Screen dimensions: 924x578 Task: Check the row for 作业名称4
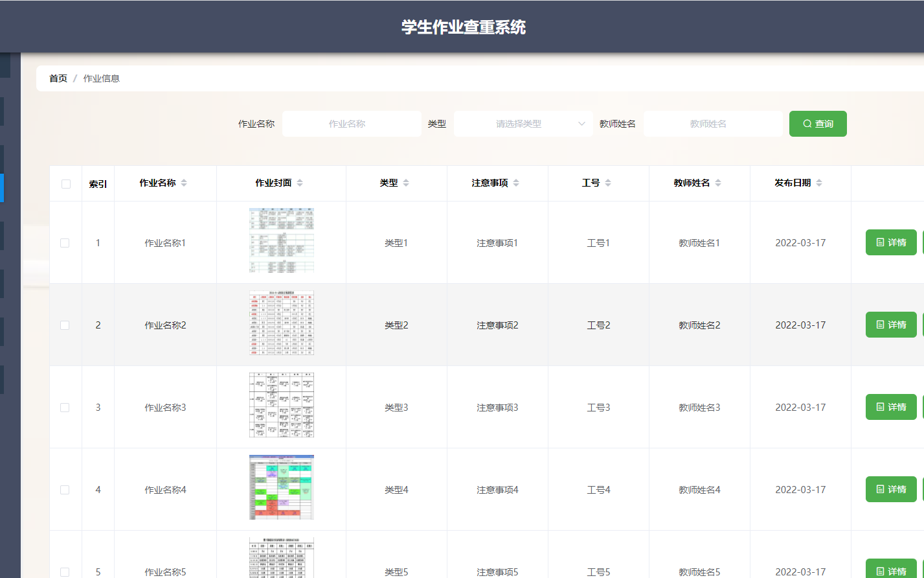(x=65, y=490)
